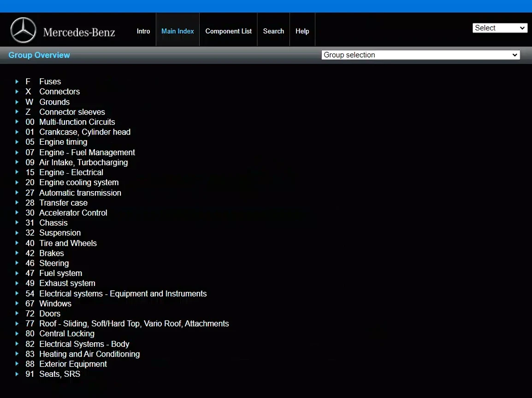Select Heating and Air Conditioning entry
The image size is (532, 398).
(x=89, y=354)
